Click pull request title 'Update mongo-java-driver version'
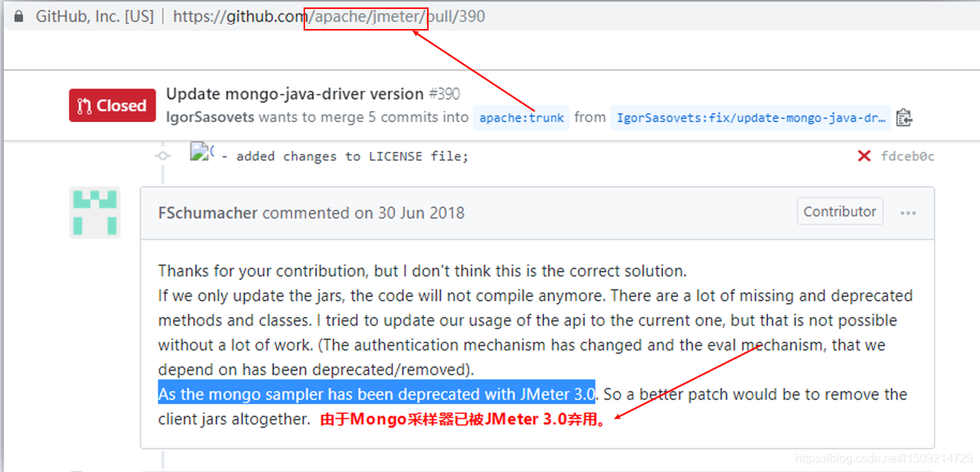Image resolution: width=980 pixels, height=472 pixels. [x=295, y=94]
